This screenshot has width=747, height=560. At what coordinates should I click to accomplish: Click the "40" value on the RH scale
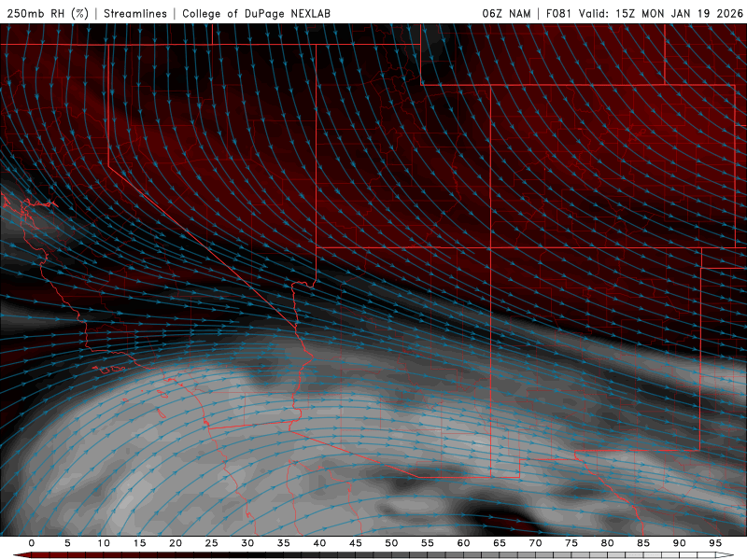point(319,543)
